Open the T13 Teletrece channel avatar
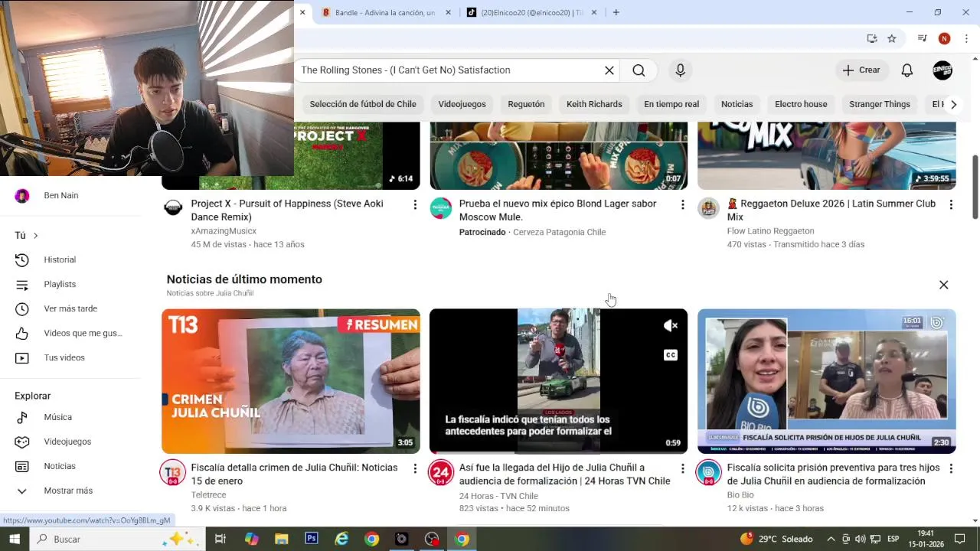980x551 pixels. pyautogui.click(x=173, y=472)
